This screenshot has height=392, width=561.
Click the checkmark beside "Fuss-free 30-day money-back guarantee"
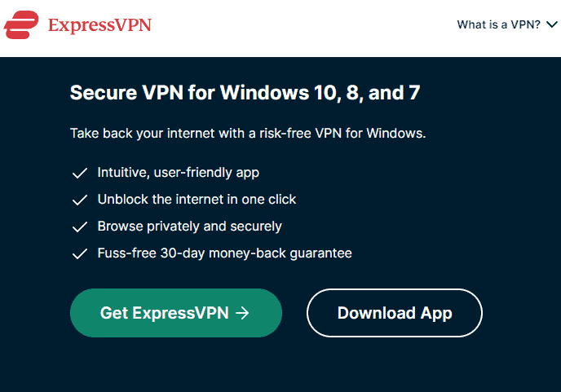point(80,253)
